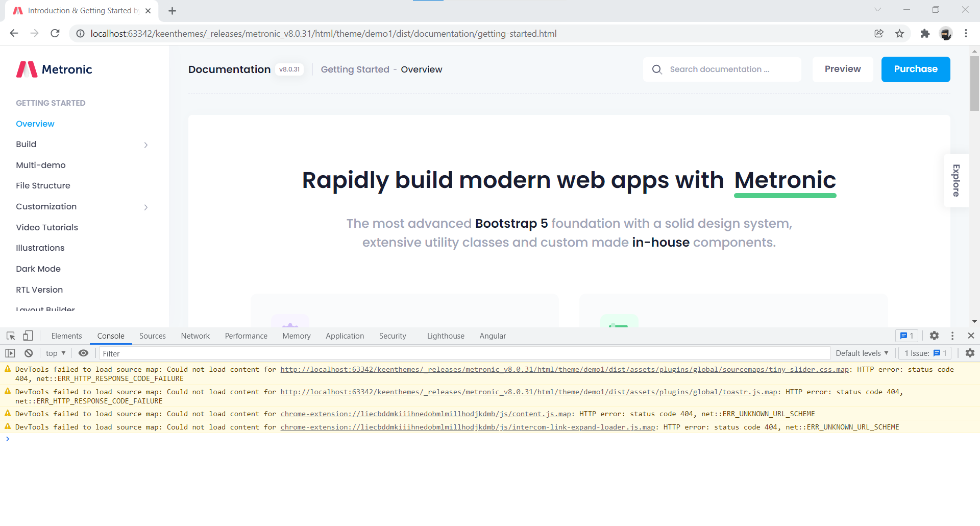Click the Getting Started breadcrumb
Screen dimensions: 980x526
[355, 69]
